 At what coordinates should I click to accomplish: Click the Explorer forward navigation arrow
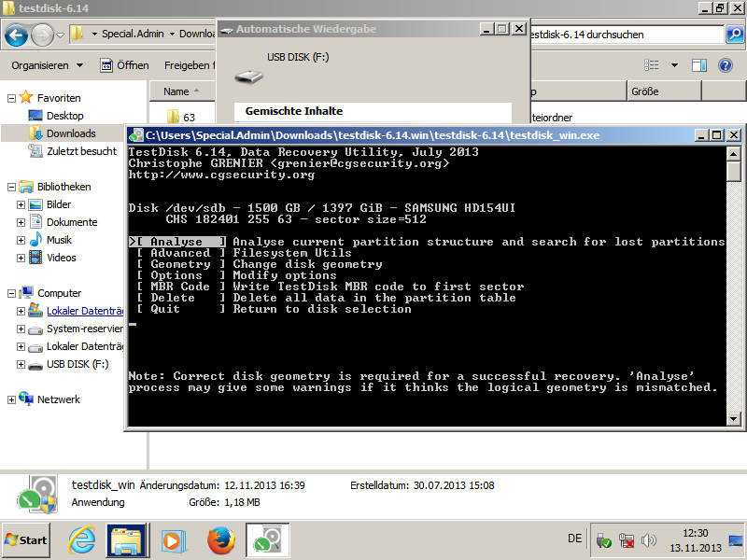pos(42,35)
